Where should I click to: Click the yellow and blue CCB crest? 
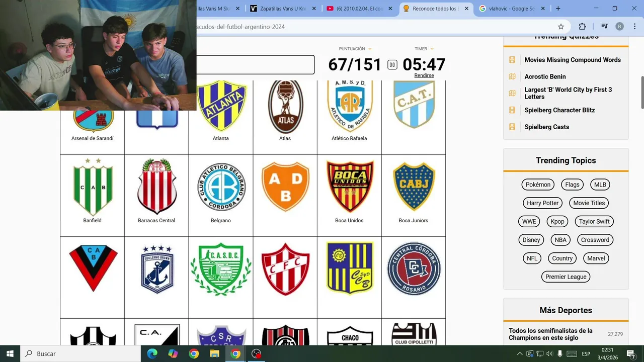(x=350, y=268)
